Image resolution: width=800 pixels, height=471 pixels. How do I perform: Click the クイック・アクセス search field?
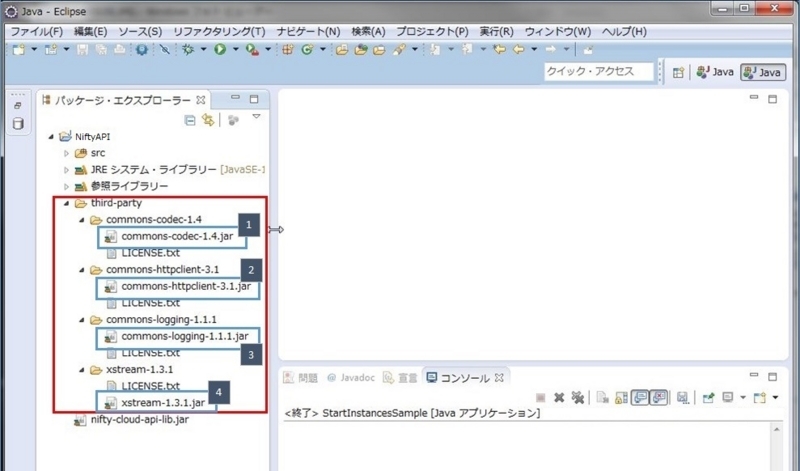pos(598,71)
